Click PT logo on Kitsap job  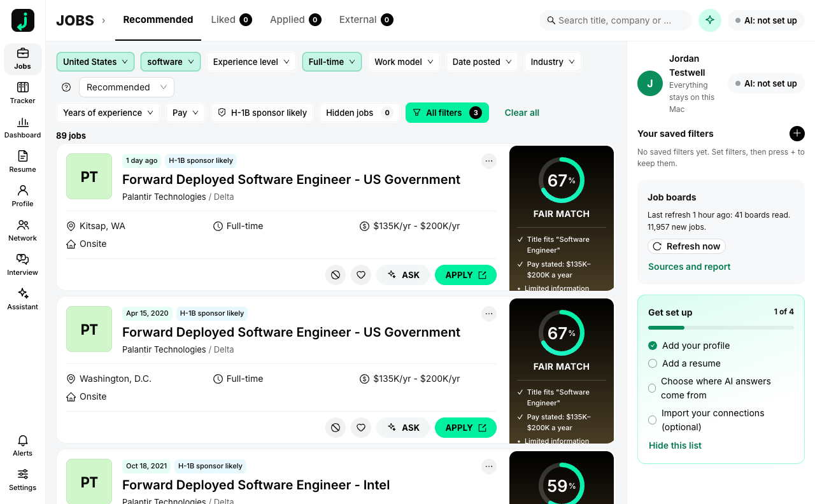click(x=89, y=176)
